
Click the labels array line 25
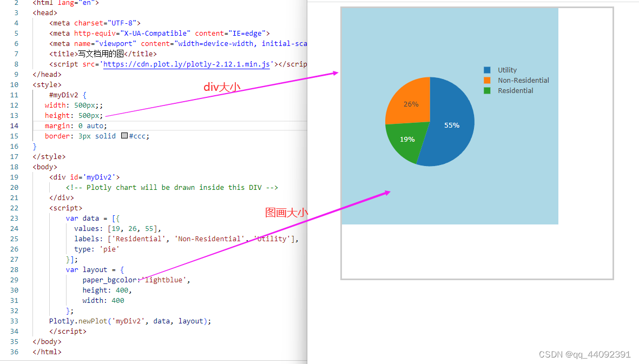point(186,239)
